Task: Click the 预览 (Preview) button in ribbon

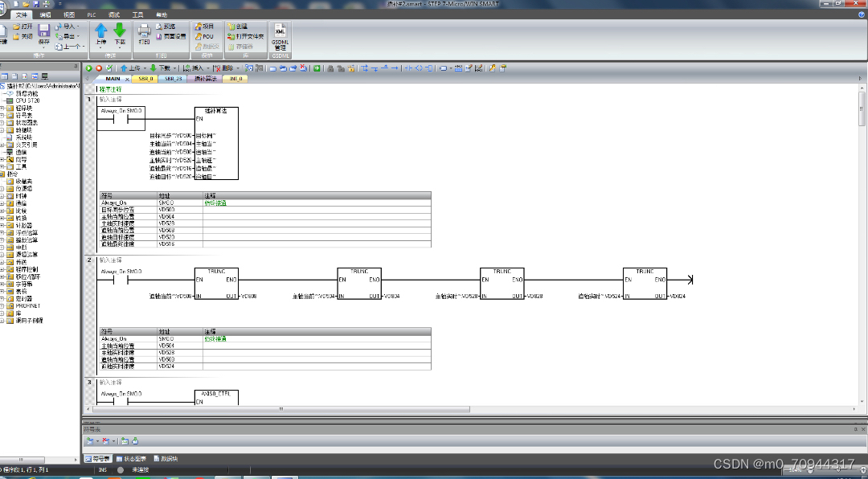Action: point(166,26)
